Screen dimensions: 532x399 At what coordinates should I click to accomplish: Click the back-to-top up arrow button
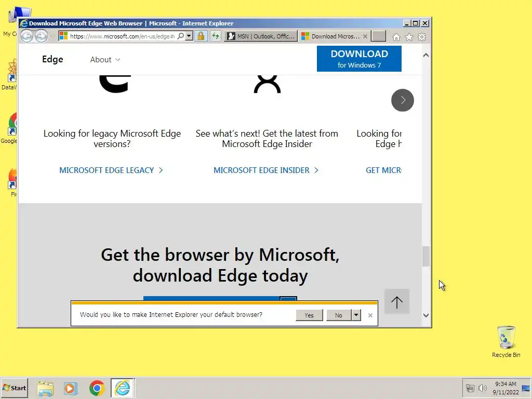click(396, 302)
